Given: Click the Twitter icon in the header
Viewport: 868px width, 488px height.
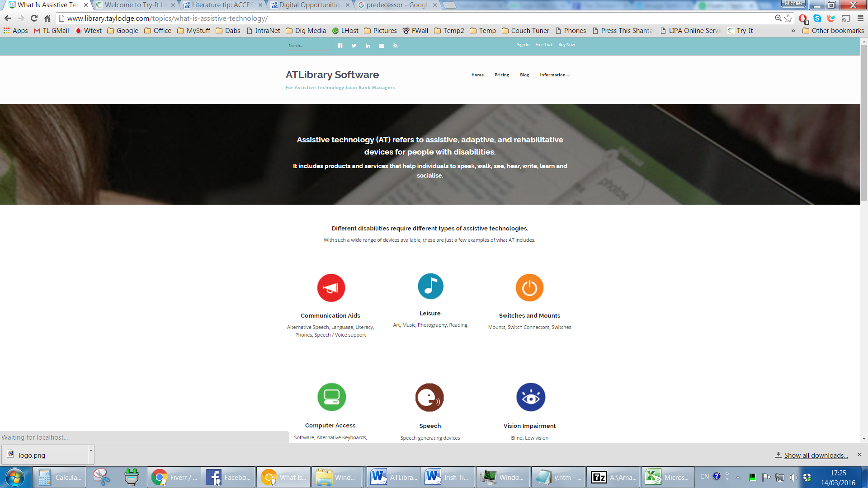Looking at the screenshot, I should point(354,46).
